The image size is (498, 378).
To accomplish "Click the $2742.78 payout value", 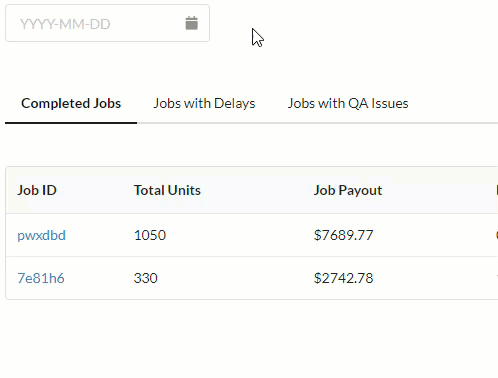I will 343,278.
